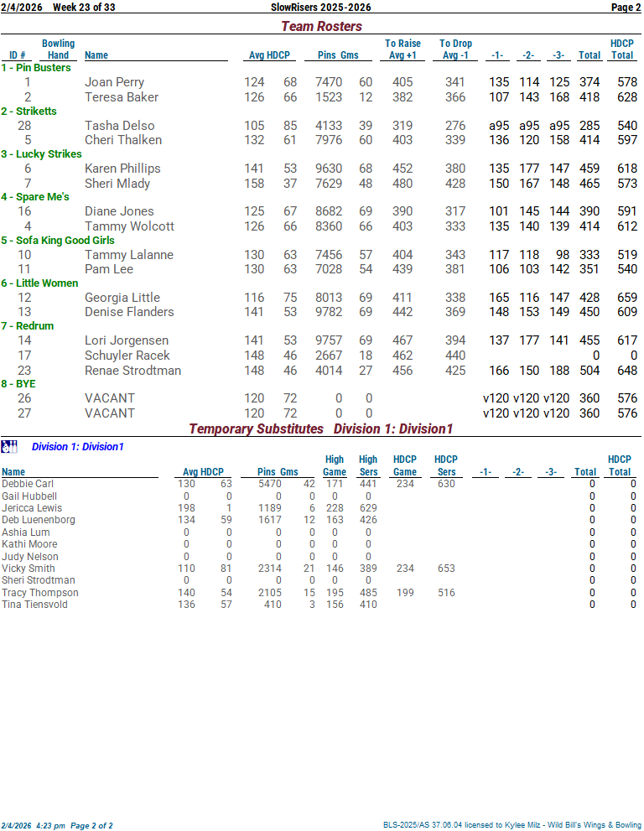Click the Page 2 label at top right

click(626, 8)
